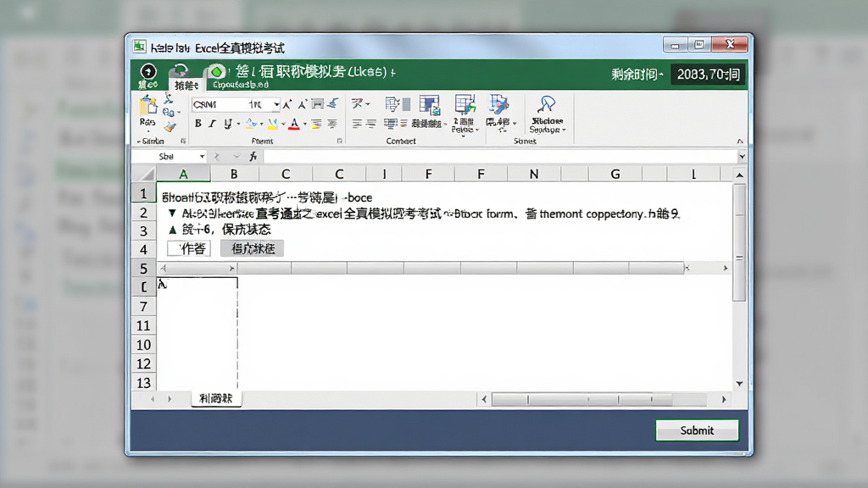Click the bottom horizontal scrollbar right arrow
The image size is (868, 488).
[724, 399]
